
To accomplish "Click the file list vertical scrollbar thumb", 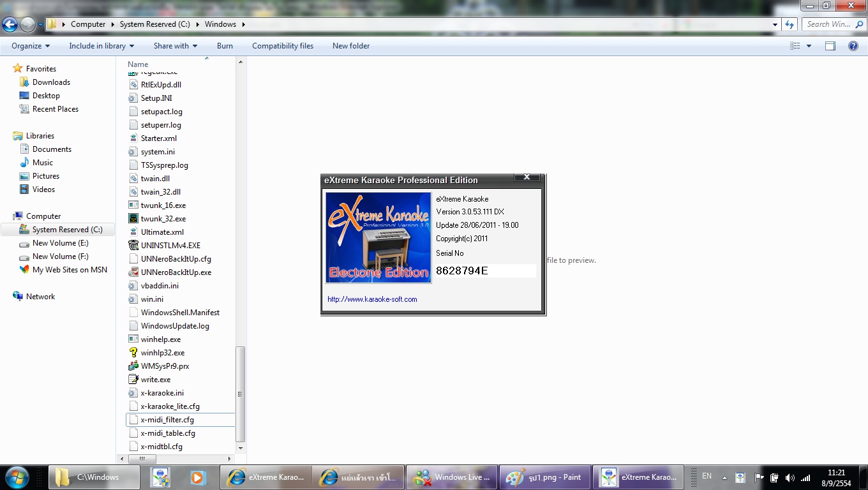I will [x=241, y=394].
